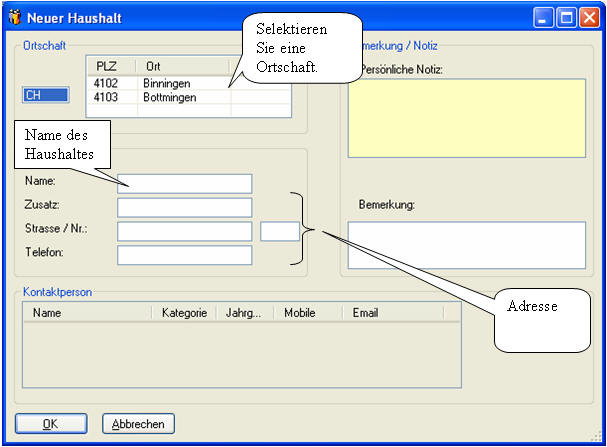This screenshot has width=607, height=447.
Task: Focus the yellow Persönliche Notiz text area
Action: 466,118
